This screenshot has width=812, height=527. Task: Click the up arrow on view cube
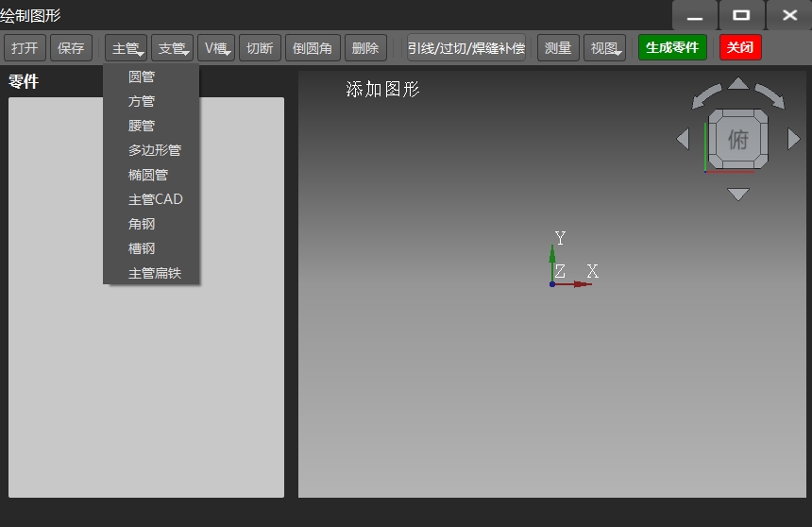(738, 84)
